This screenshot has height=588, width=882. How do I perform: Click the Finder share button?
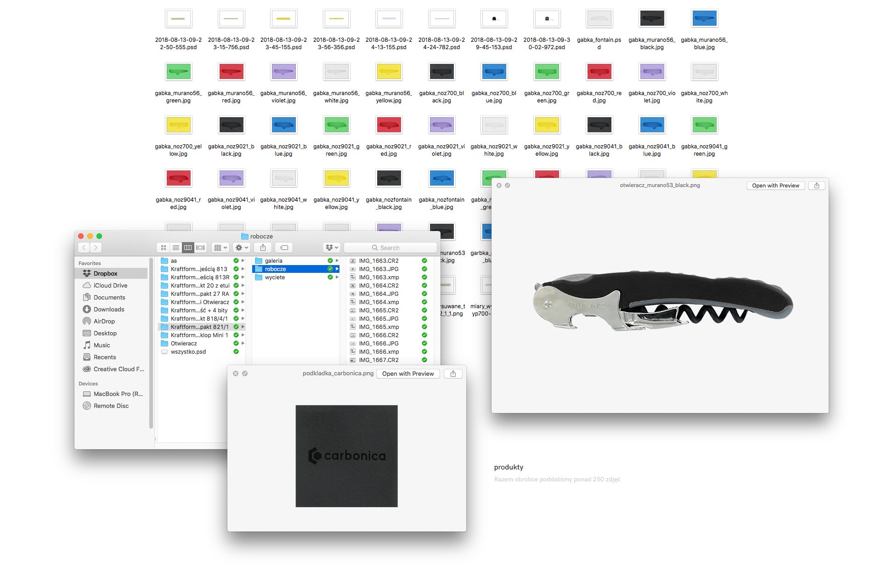263,248
